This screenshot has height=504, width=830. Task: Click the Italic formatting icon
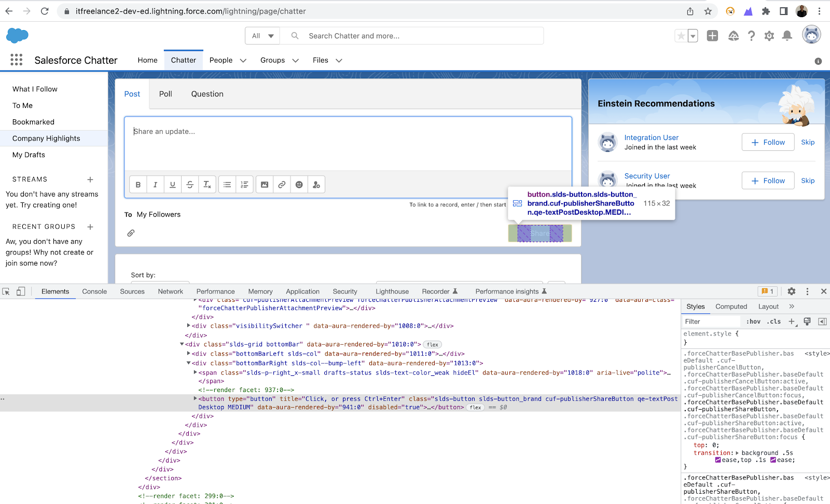(155, 185)
